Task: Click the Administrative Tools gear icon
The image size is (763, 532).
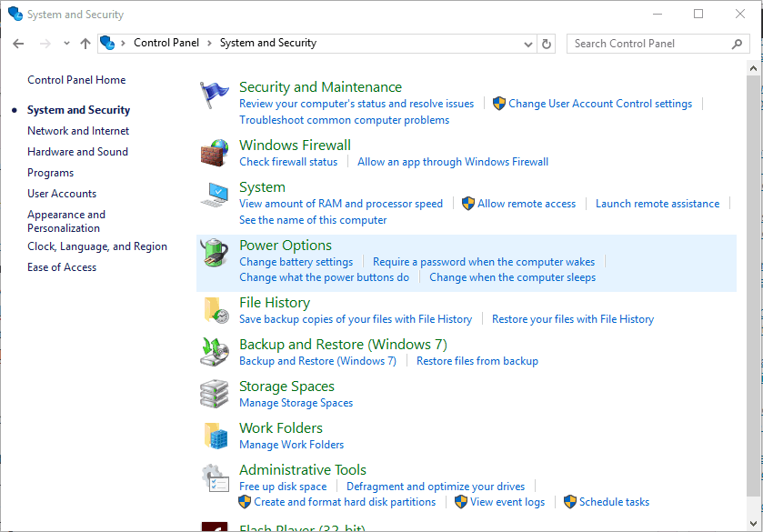Action: click(x=215, y=478)
